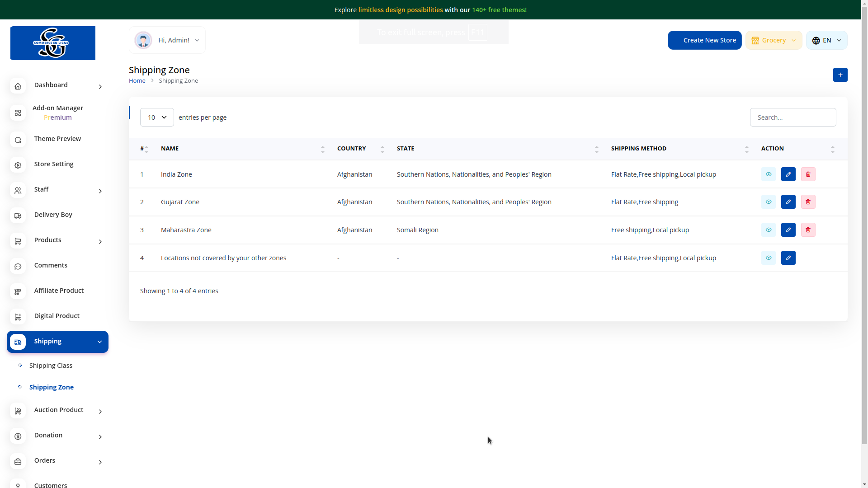Click Create New Store button

[704, 40]
